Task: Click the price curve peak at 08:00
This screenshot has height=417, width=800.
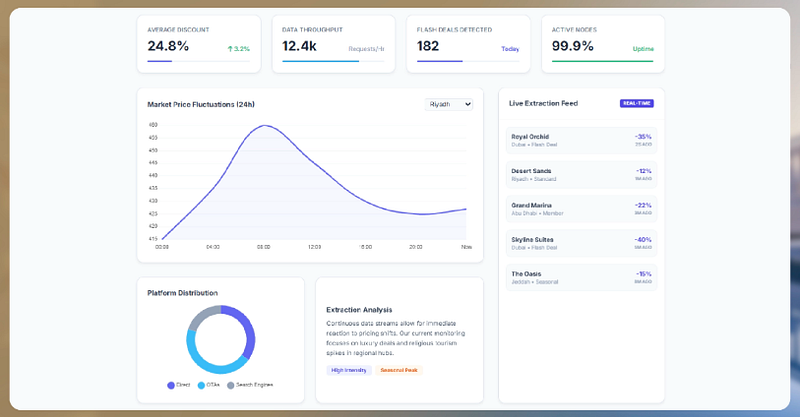Action: click(264, 126)
